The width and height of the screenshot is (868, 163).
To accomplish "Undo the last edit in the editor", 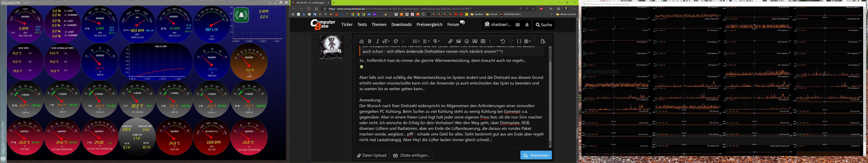I will click(502, 41).
